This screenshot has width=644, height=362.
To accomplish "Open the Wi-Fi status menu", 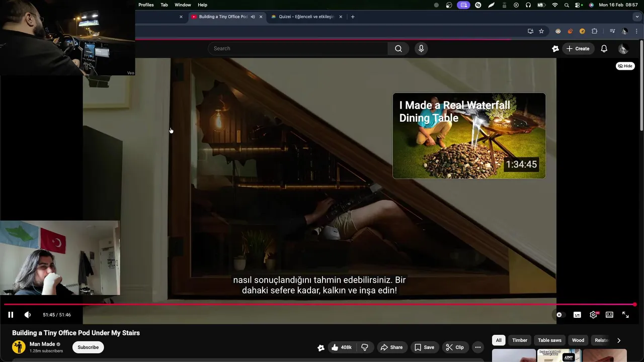I will [x=555, y=5].
